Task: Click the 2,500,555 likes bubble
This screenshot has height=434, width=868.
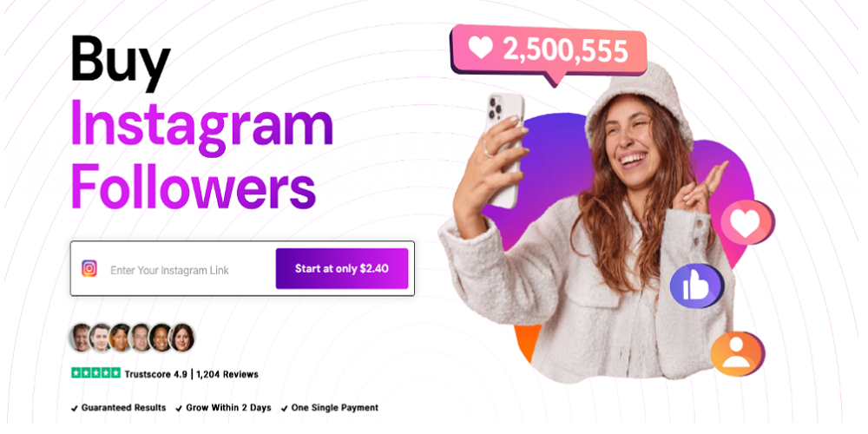Action: pyautogui.click(x=549, y=51)
